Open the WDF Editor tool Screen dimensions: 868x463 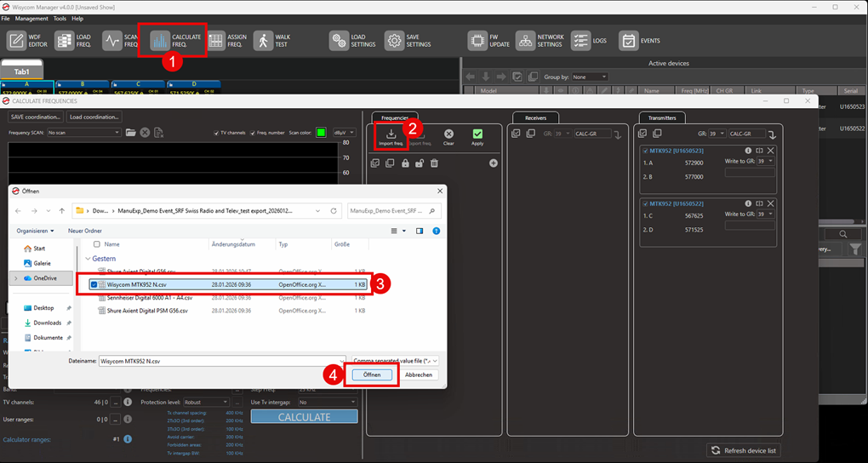[18, 41]
